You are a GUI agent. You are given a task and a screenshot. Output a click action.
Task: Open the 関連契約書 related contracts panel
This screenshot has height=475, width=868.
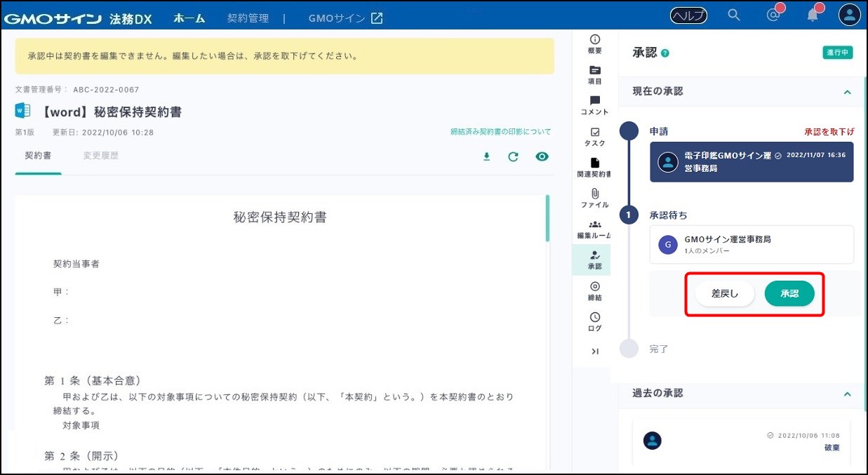click(x=595, y=168)
